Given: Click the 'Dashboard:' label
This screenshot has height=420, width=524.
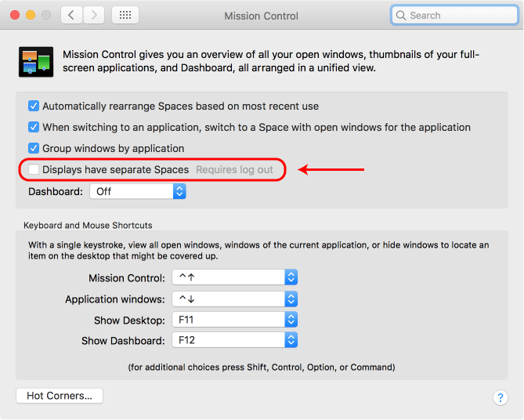Looking at the screenshot, I should tap(56, 192).
